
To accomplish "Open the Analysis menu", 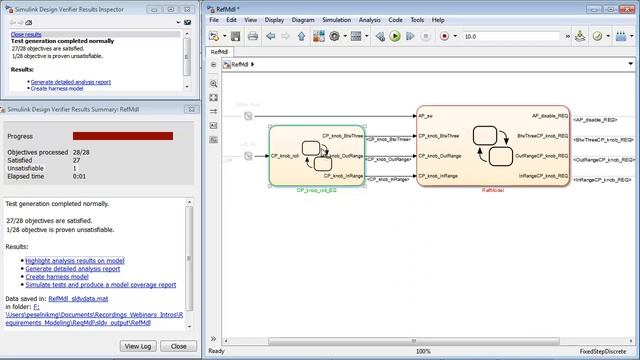I will click(369, 20).
